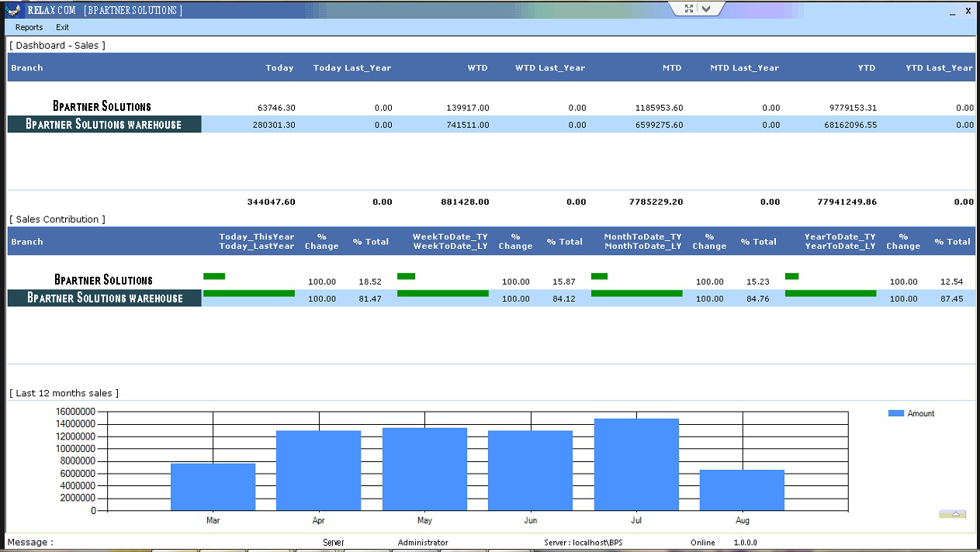Minimize the application window

[954, 12]
